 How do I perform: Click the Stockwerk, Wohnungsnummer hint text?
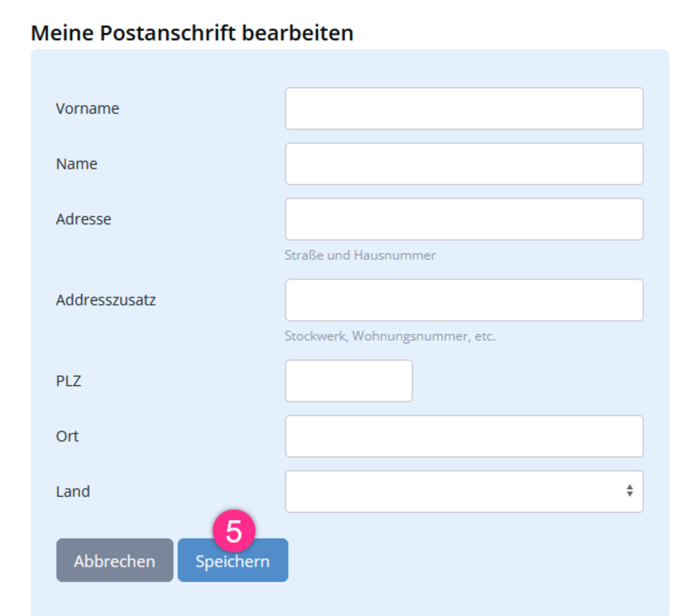pos(390,336)
